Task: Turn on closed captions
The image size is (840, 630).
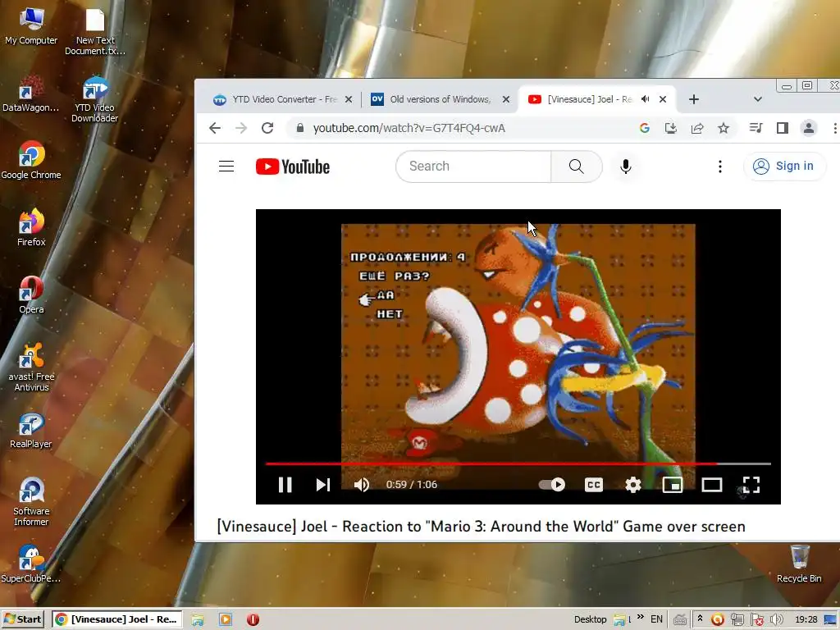Action: (594, 485)
